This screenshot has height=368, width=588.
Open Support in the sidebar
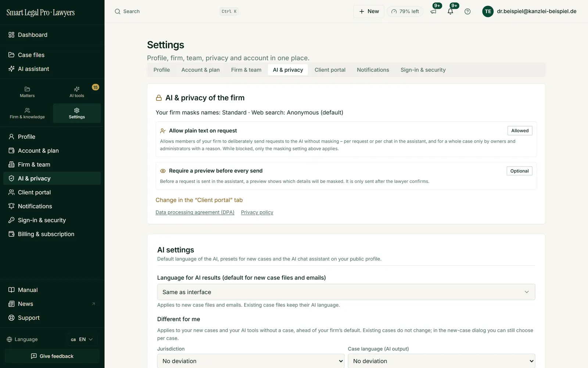(52, 318)
